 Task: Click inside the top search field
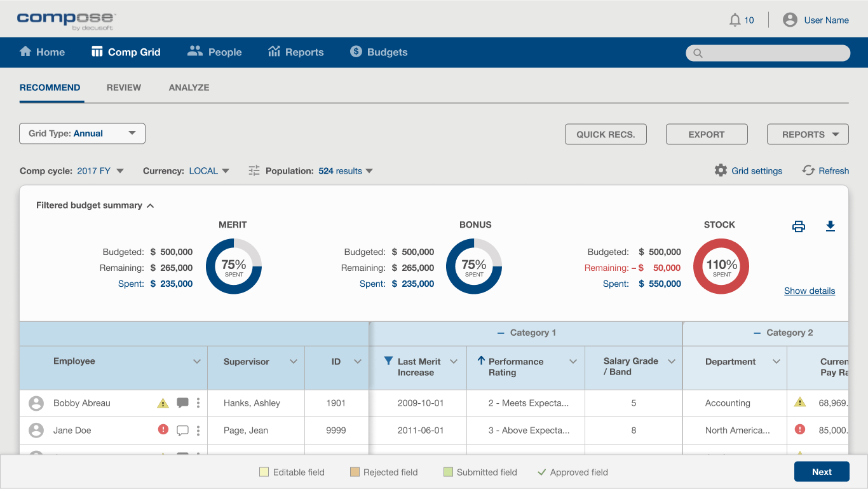click(768, 53)
